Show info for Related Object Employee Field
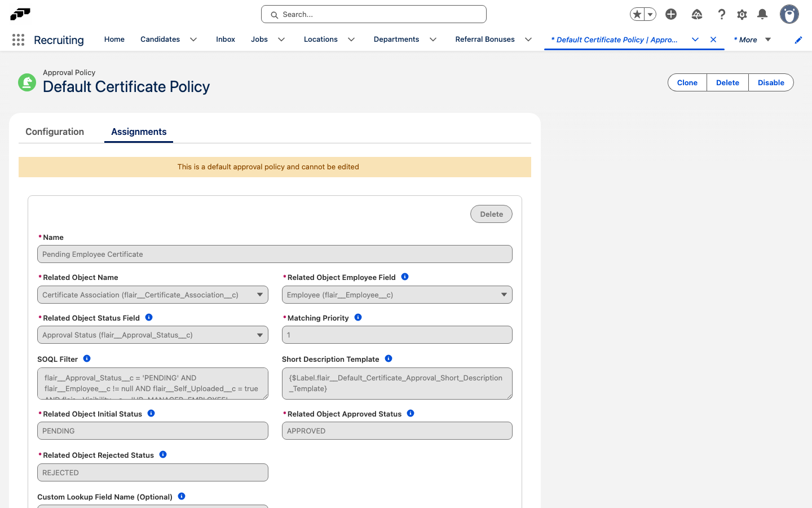Image resolution: width=812 pixels, height=508 pixels. (405, 277)
